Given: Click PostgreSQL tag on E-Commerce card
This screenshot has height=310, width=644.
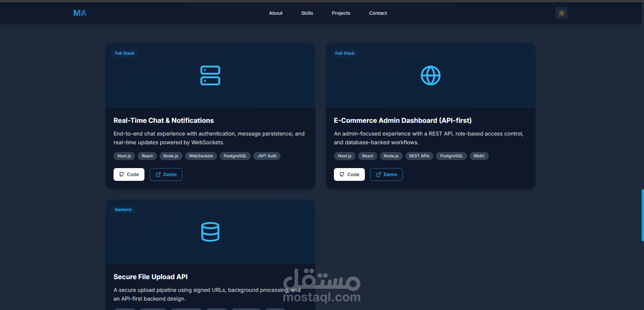Looking at the screenshot, I should pos(452,156).
